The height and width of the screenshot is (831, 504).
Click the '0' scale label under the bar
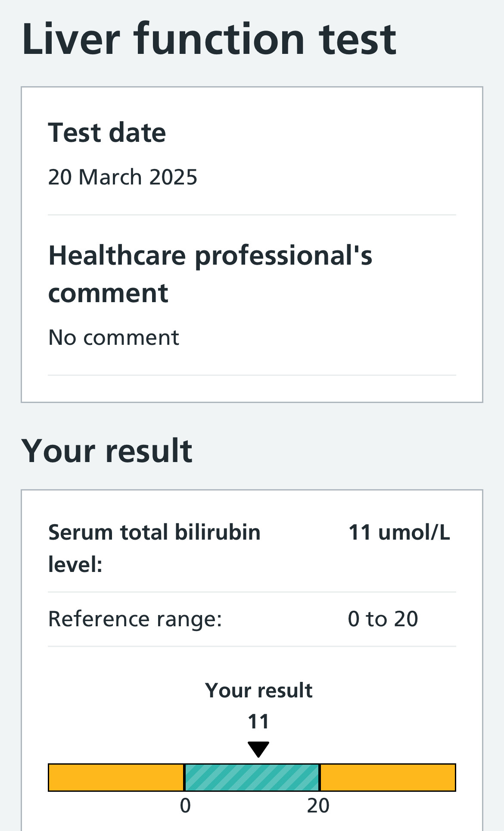click(185, 806)
